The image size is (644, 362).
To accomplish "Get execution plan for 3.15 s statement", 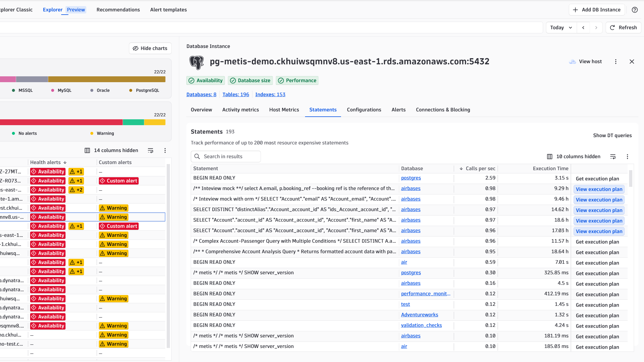I will tap(597, 179).
